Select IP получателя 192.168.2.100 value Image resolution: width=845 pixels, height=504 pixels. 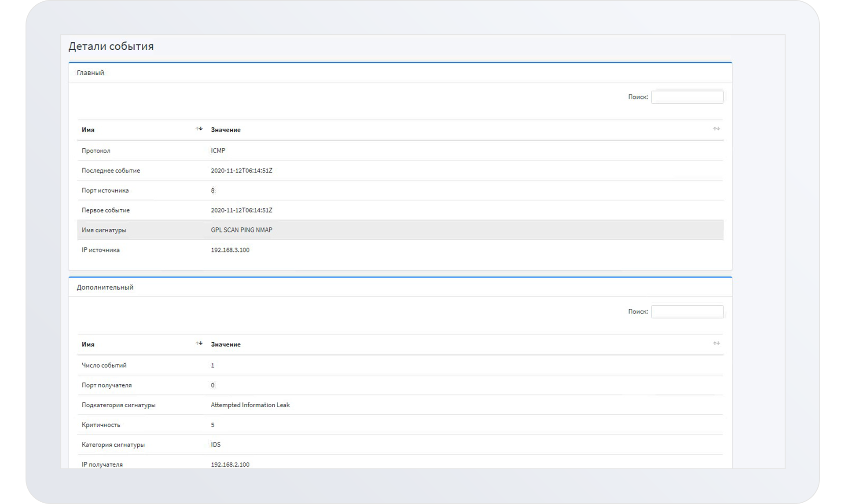(230, 464)
